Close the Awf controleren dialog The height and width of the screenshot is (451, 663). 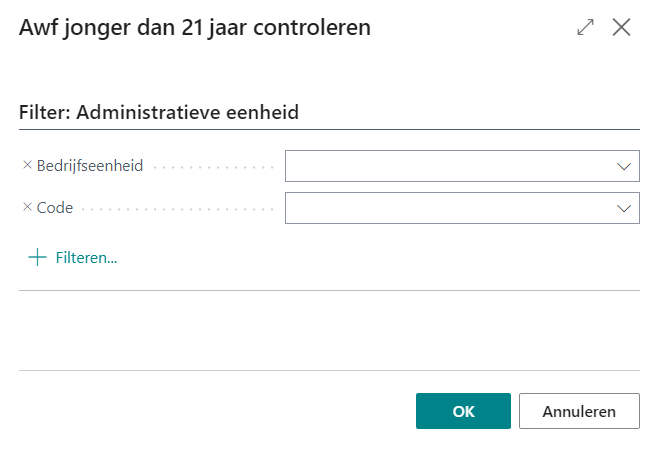[622, 28]
